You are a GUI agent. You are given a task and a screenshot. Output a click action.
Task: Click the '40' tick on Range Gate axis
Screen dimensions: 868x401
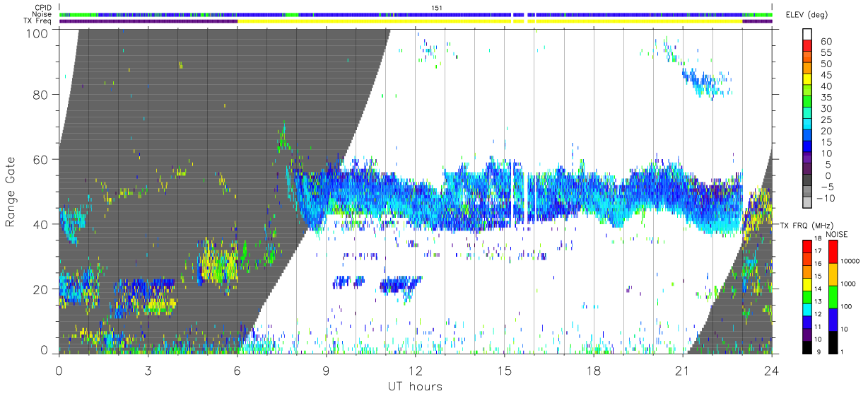(40, 224)
